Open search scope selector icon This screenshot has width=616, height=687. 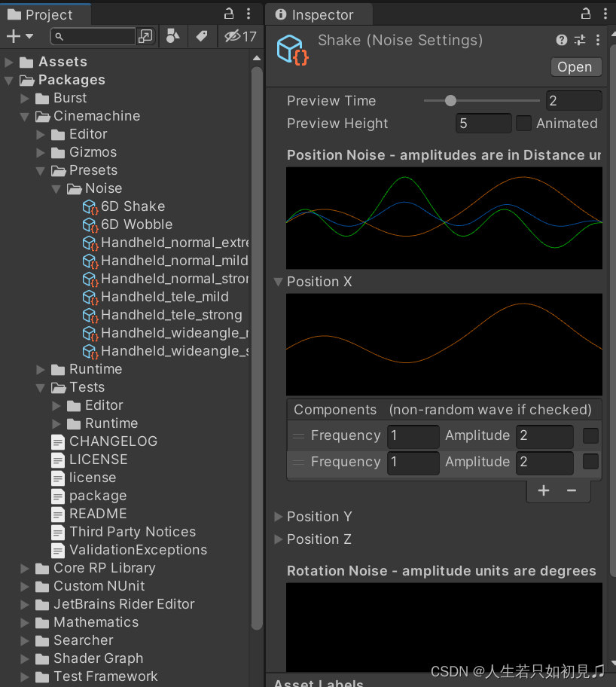[145, 36]
